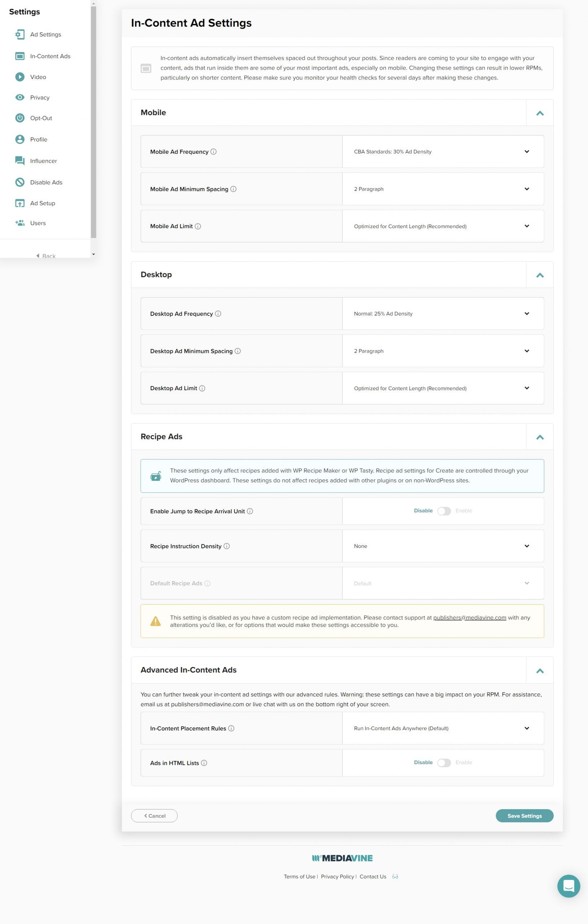Click the Save Settings button

pos(524,816)
